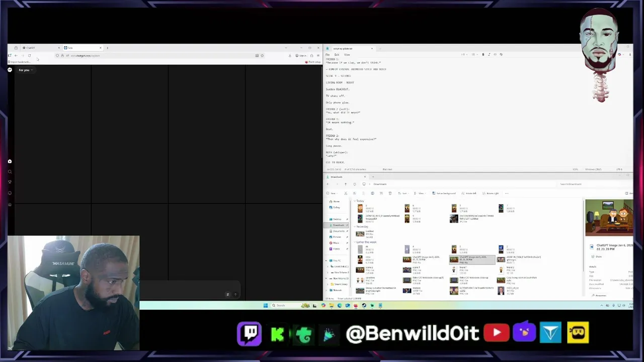This screenshot has height=362, width=644.
Task: Open Explorer See more ellipsis menu
Action: pos(507,194)
